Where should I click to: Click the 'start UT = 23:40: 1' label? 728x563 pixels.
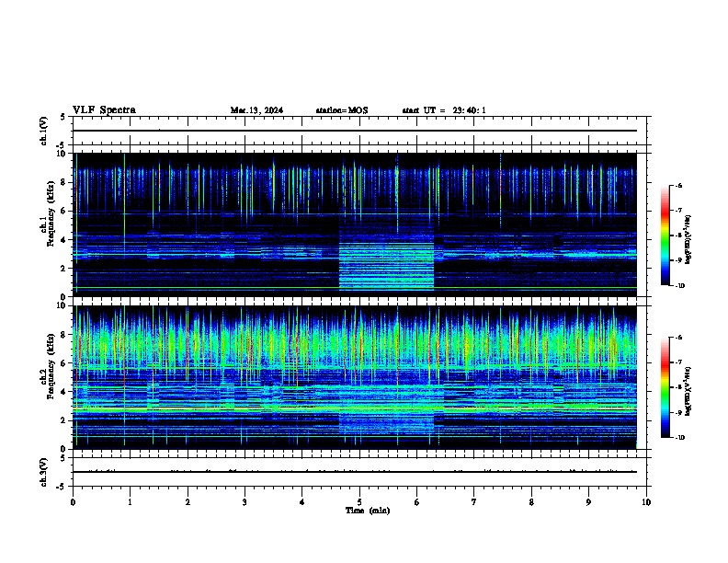pos(444,110)
